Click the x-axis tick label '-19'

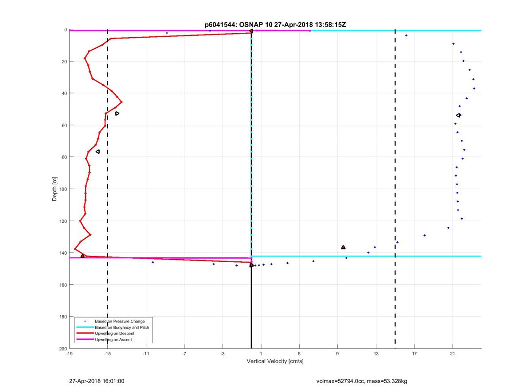coord(69,354)
